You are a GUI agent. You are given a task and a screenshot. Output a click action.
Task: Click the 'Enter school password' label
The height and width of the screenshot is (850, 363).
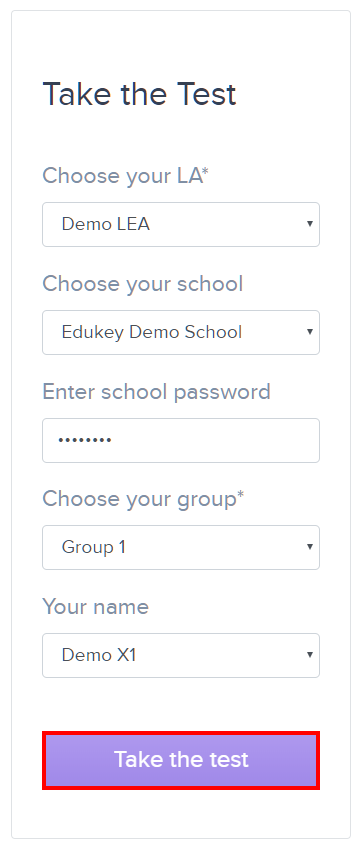(156, 392)
